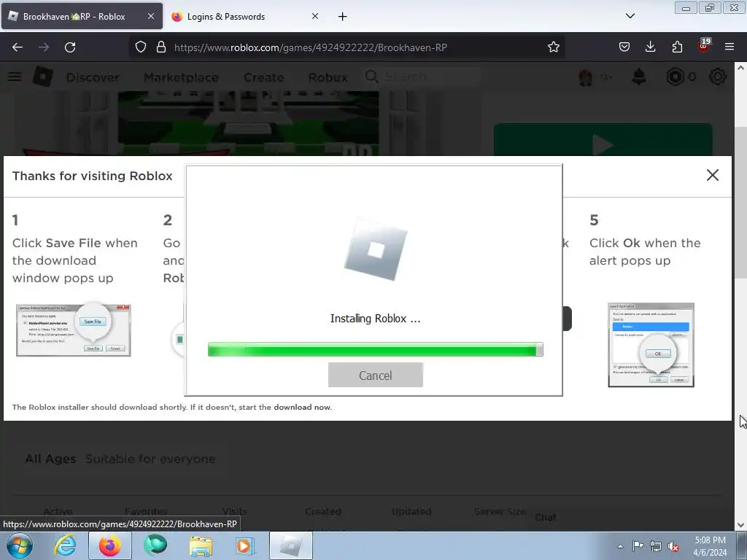This screenshot has height=560, width=747.
Task: Open Windows Media Player from taskbar
Action: click(x=246, y=545)
